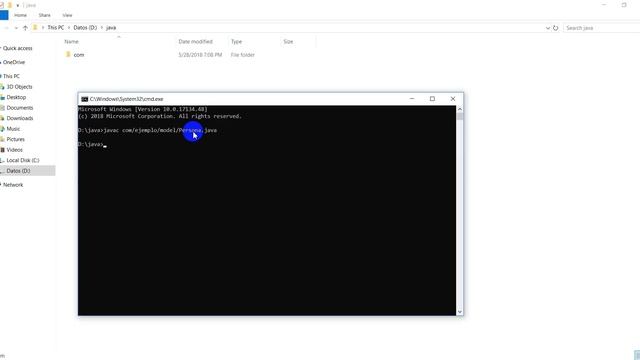Image resolution: width=640 pixels, height=360 pixels.
Task: Open Documents folder in sidebar
Action: click(x=20, y=108)
